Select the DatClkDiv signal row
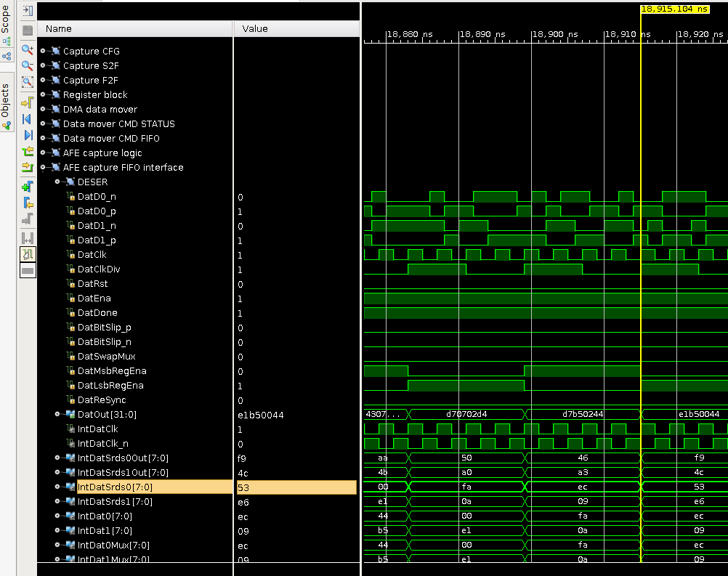The height and width of the screenshot is (576, 728). click(99, 269)
